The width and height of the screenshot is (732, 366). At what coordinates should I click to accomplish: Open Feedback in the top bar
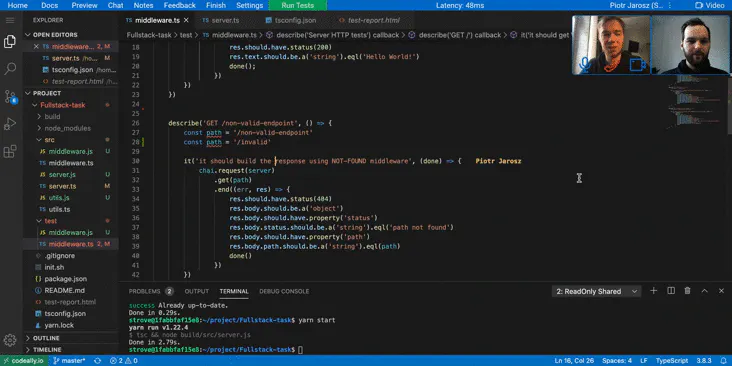[180, 6]
